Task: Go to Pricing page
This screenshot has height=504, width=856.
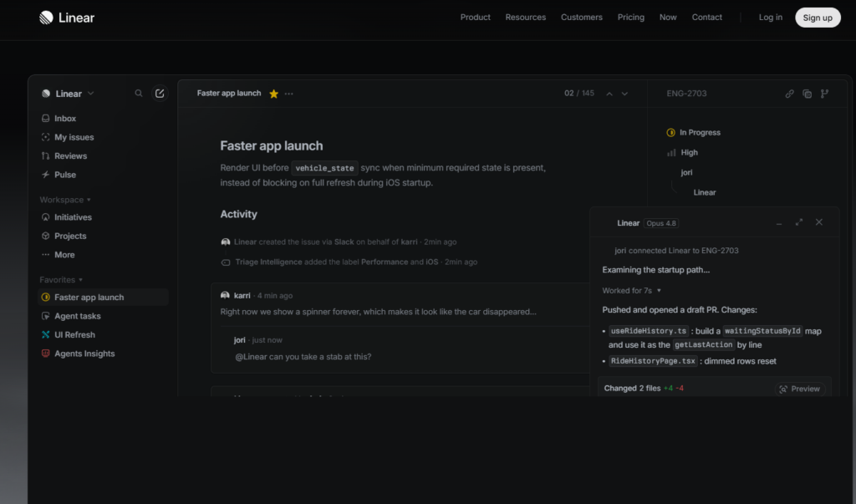Action: (630, 18)
